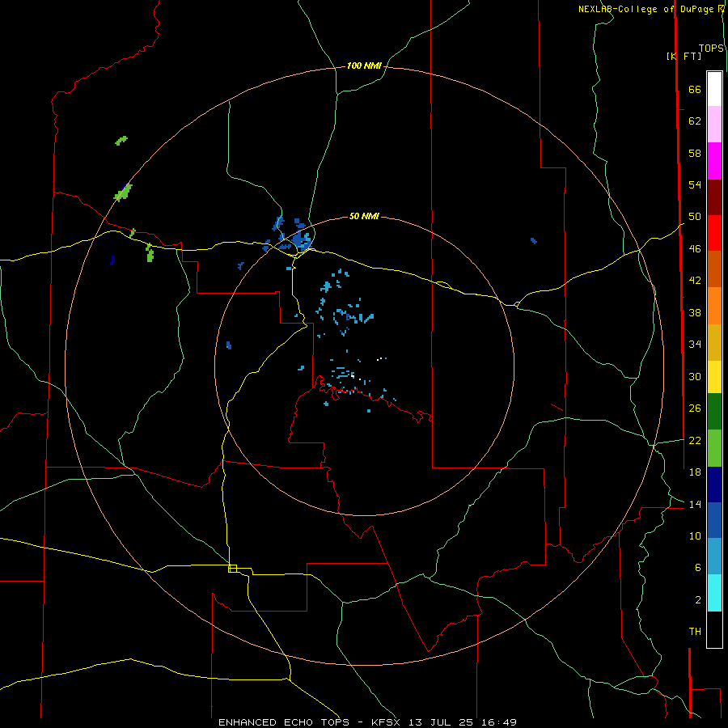728x728 pixels.
Task: Click the K FT units label
Action: click(x=684, y=56)
